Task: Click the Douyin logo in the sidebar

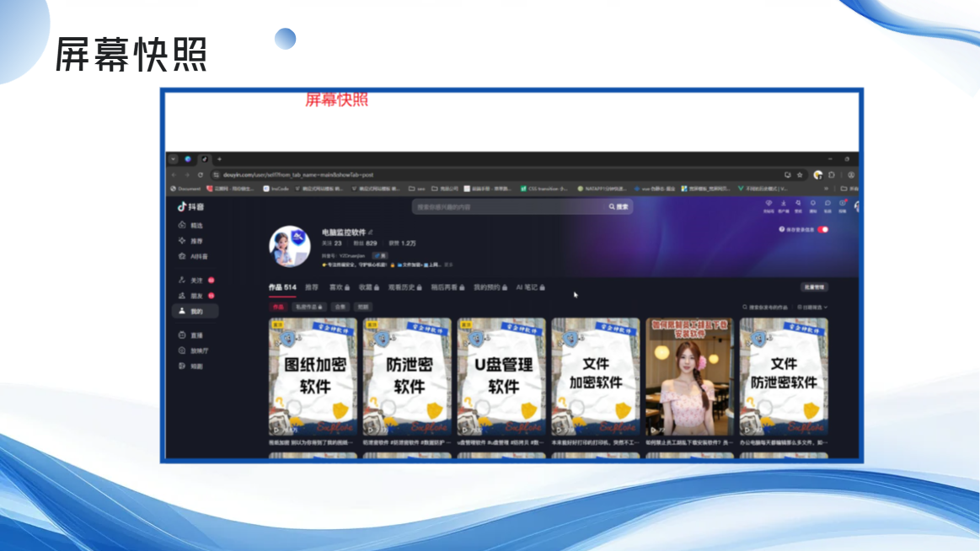Action: pos(190,206)
